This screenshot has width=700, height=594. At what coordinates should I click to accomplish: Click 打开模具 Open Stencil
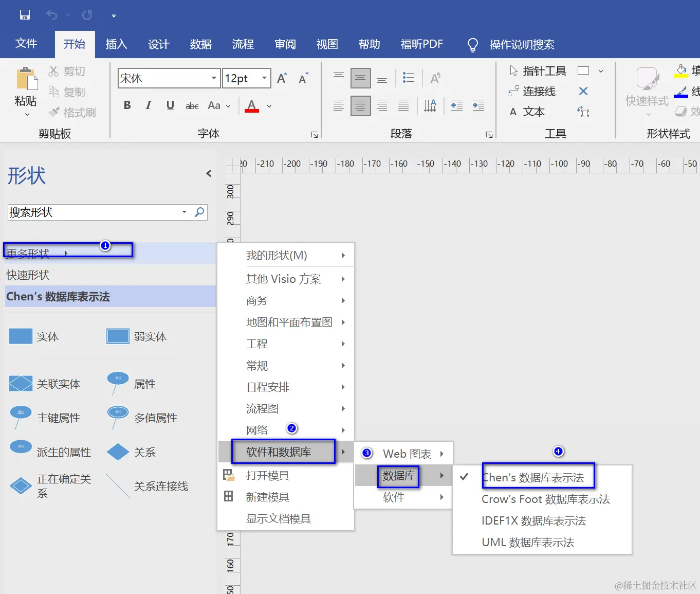coord(267,475)
